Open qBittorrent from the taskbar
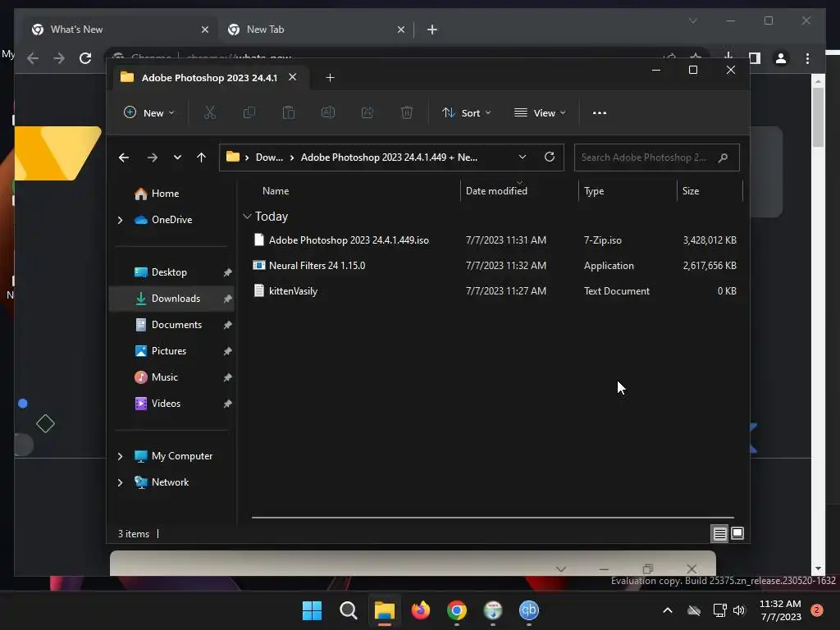 (x=529, y=610)
